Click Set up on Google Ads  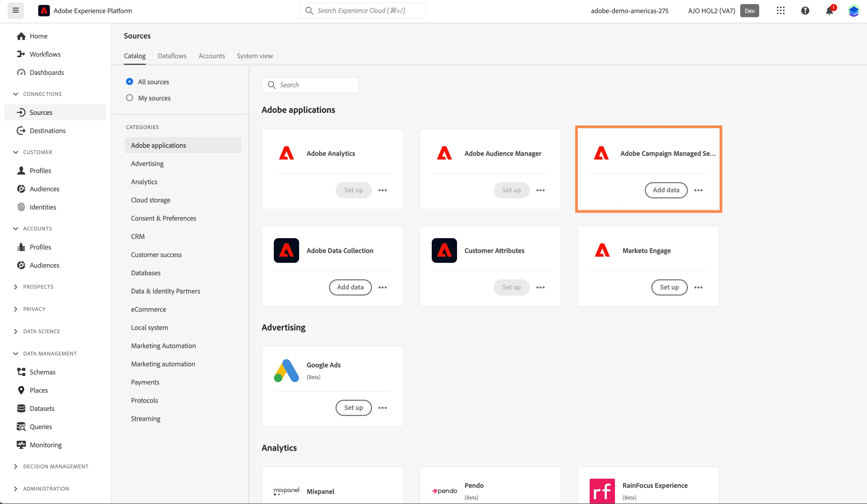coord(353,408)
